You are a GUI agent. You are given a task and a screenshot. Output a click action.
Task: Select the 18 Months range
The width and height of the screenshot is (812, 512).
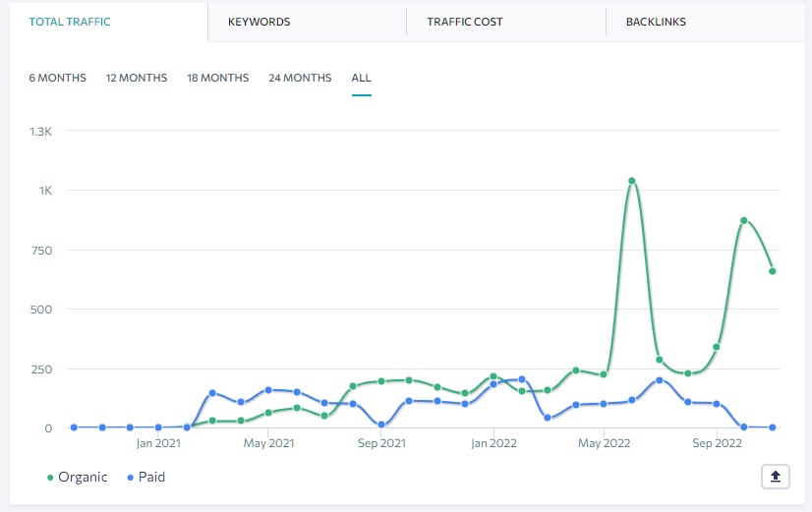tap(218, 78)
